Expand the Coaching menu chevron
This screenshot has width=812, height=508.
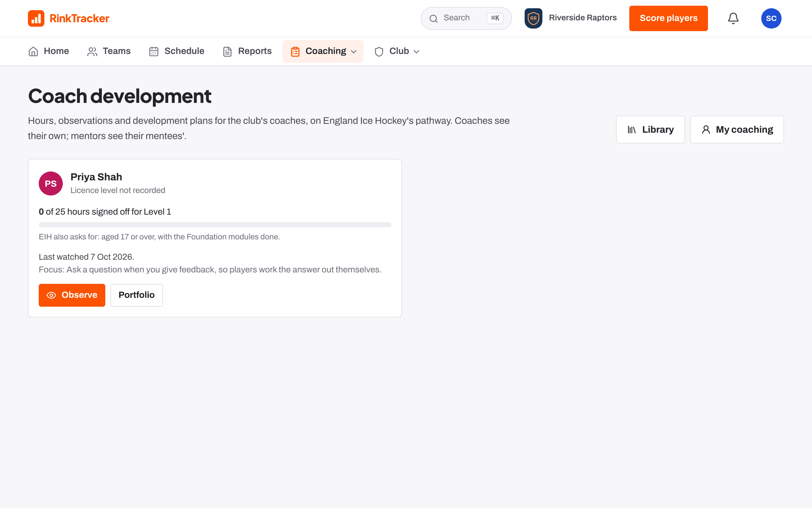(354, 52)
